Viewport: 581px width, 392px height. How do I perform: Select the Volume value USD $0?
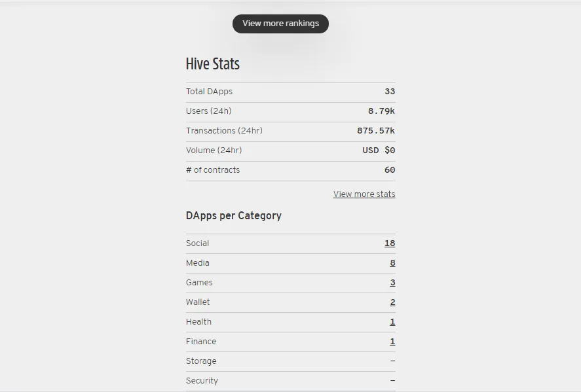tap(379, 151)
